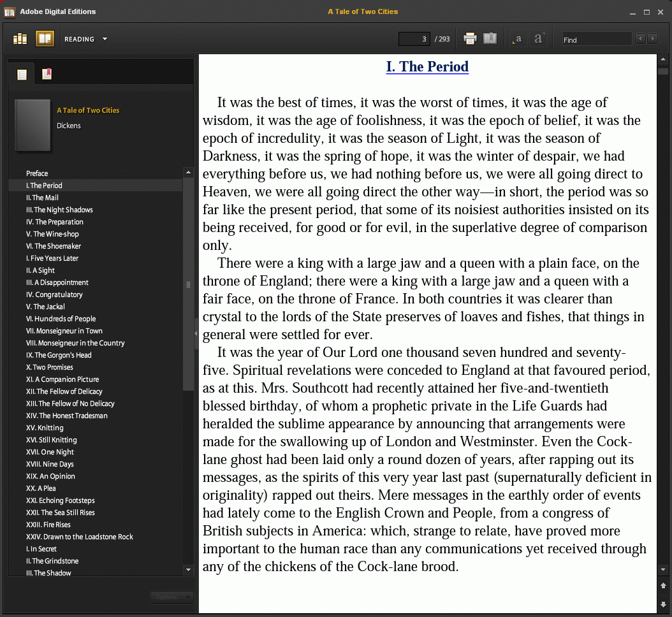Image resolution: width=672 pixels, height=617 pixels.
Task: Select 'XVI. Still Knitting' chapter
Action: (x=52, y=440)
